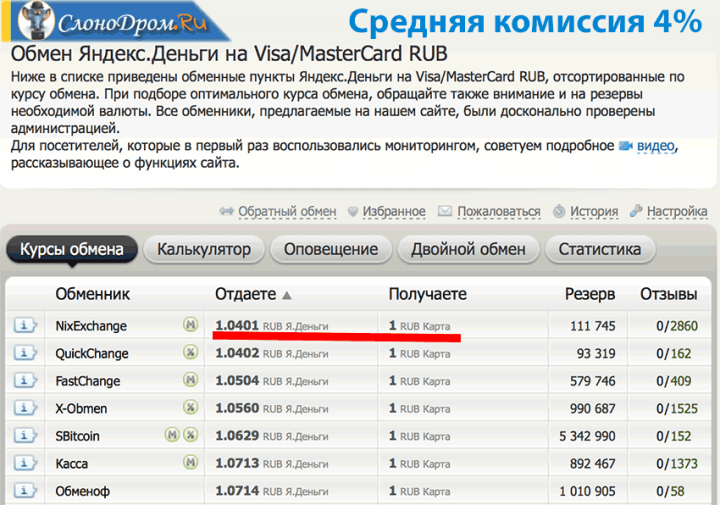Open reviews 0/1373 for Касса

(x=677, y=464)
